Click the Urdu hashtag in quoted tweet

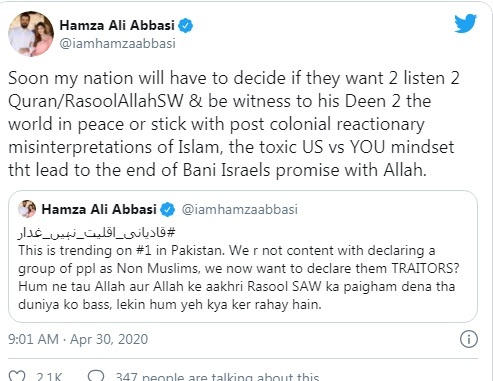[96, 233]
